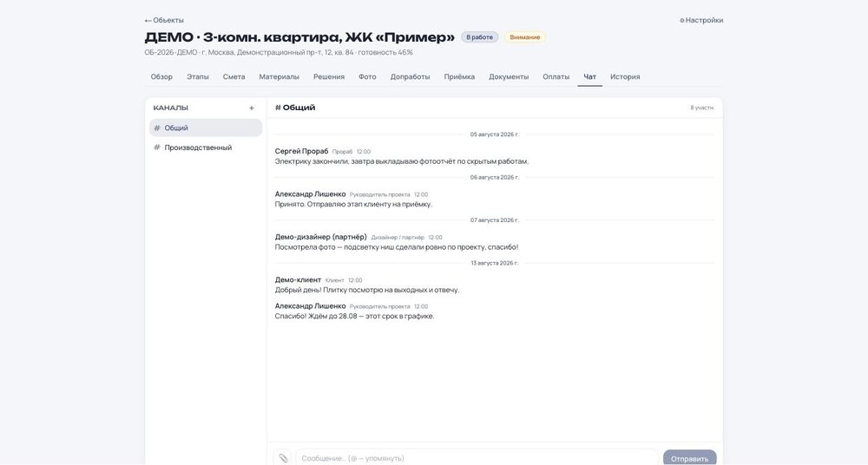868x465 pixels.
Task: Open the Смета tab
Action: point(234,77)
